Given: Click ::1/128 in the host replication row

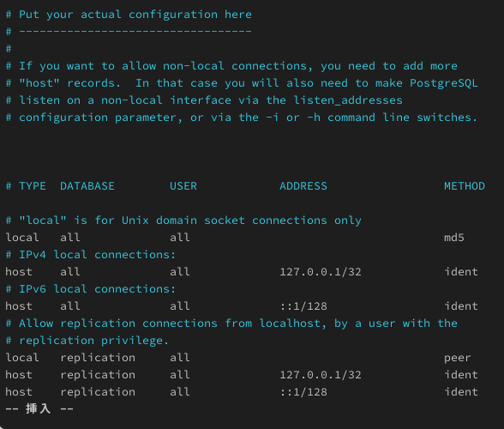Looking at the screenshot, I should (303, 392).
